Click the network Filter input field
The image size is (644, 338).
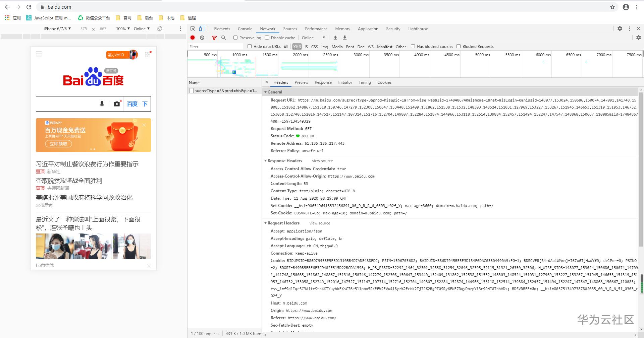216,47
